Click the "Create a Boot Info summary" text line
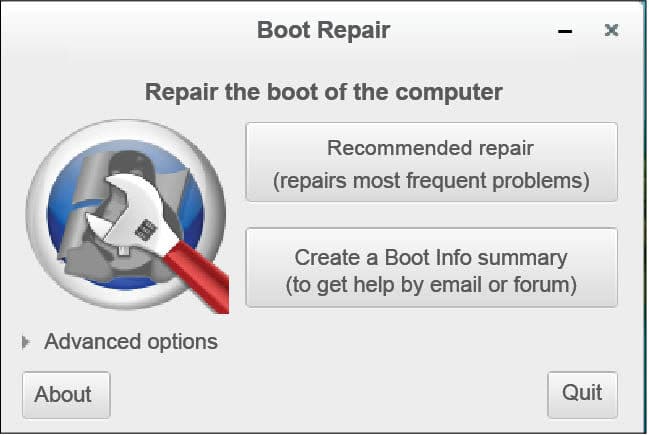The height and width of the screenshot is (435, 649). pos(431,257)
